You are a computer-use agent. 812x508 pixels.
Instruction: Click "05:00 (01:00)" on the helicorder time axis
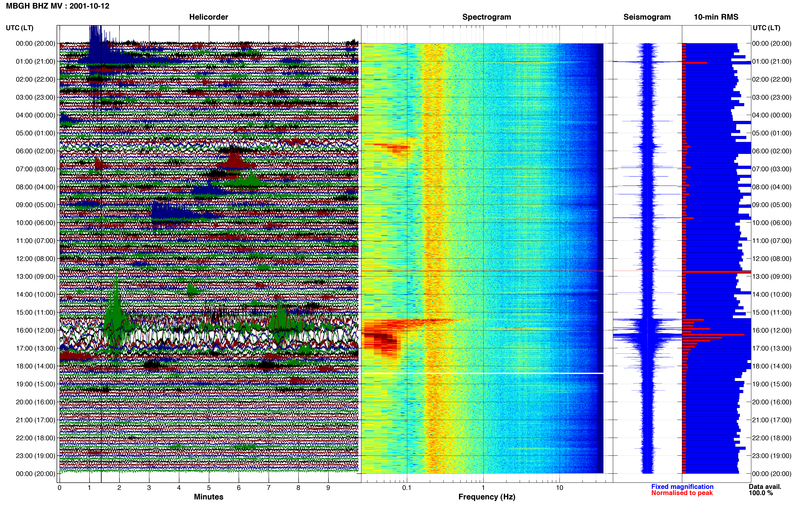(36, 133)
